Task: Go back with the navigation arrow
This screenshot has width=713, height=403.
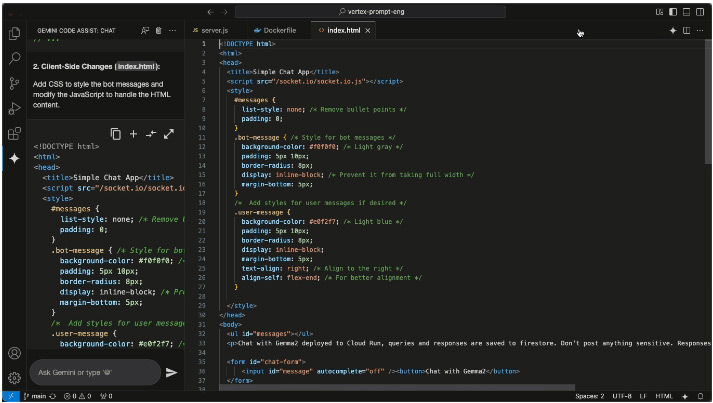Action: click(x=210, y=12)
